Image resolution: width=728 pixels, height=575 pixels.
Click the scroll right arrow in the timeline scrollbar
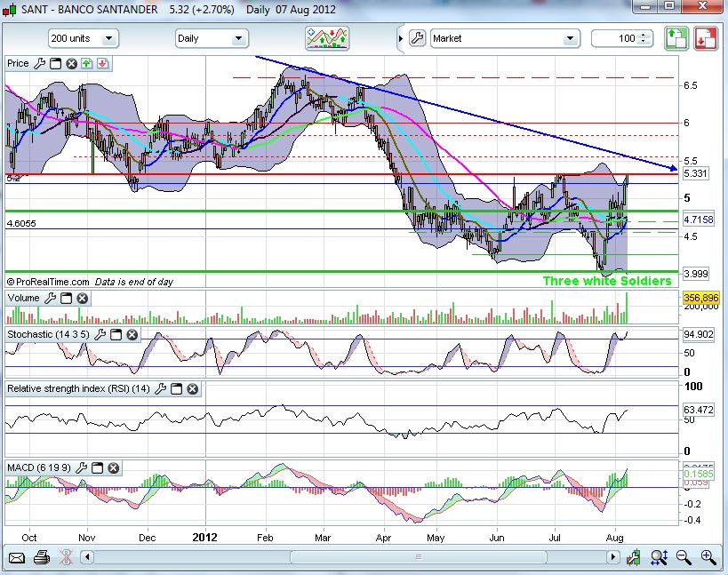pyautogui.click(x=612, y=557)
